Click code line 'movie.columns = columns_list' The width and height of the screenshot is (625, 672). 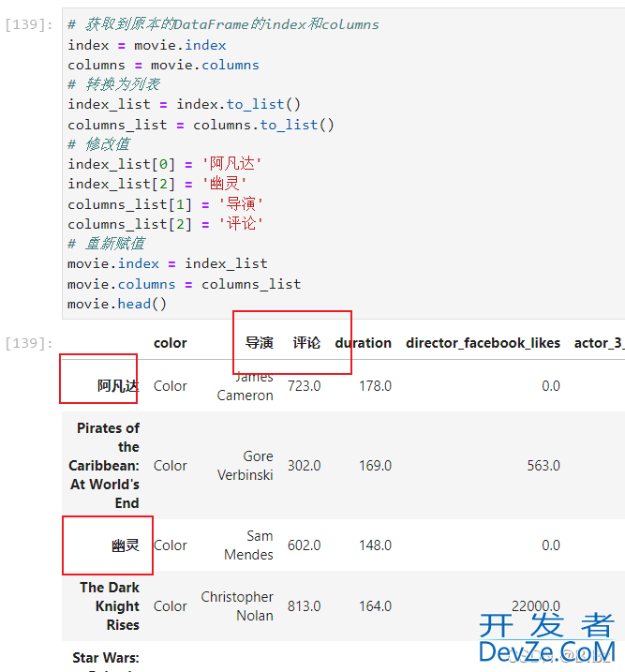(185, 284)
